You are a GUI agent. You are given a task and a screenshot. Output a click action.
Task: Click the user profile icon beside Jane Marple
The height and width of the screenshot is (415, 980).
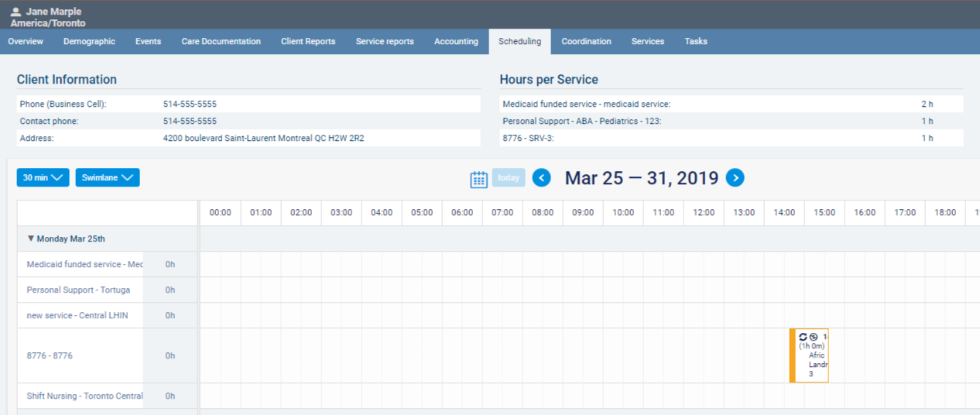point(15,12)
